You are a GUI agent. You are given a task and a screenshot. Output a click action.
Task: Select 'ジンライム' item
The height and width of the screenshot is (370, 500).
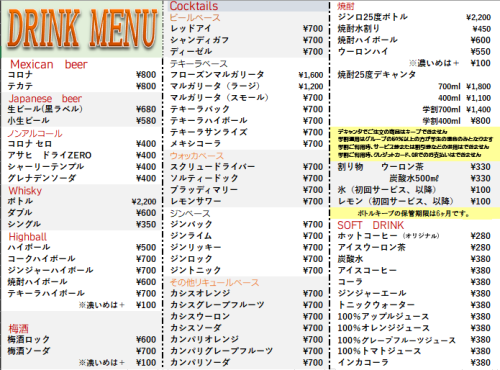tap(191, 236)
